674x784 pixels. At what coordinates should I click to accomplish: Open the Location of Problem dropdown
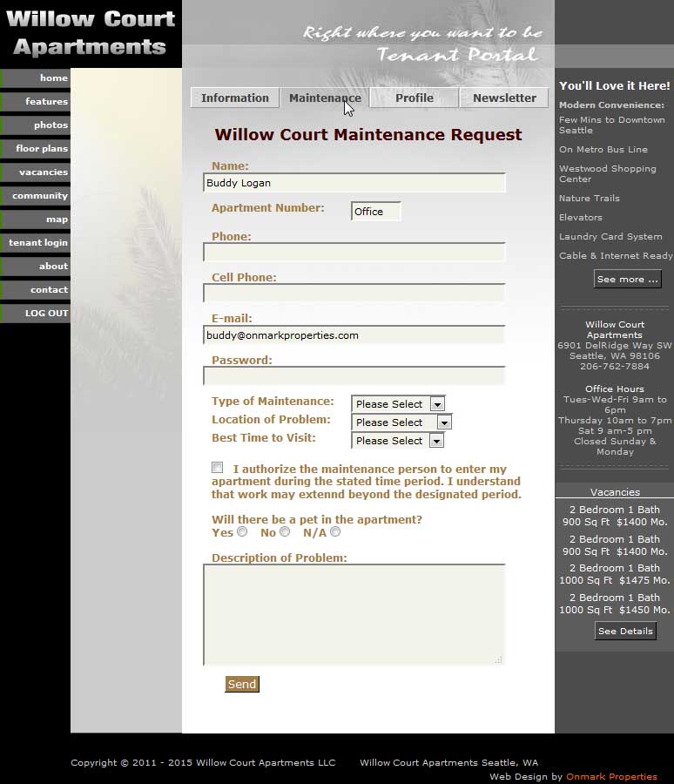pos(401,422)
